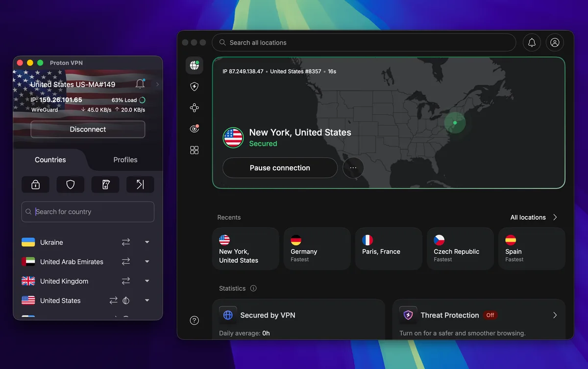Image resolution: width=588 pixels, height=369 pixels.
Task: Open notifications bell in the dark VPN window
Action: 532,43
